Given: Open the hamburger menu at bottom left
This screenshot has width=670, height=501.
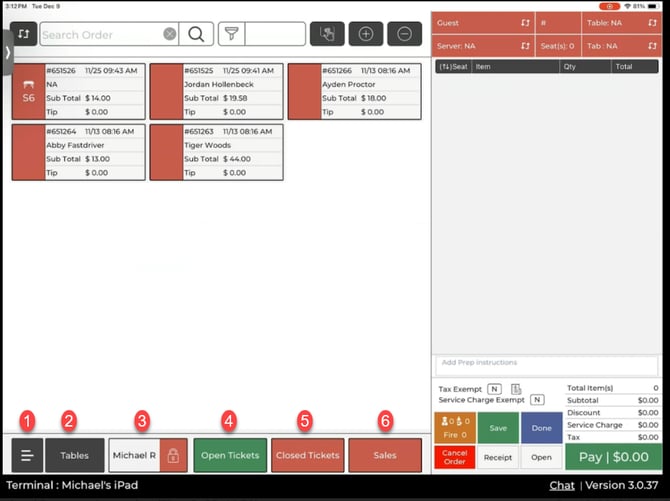Looking at the screenshot, I should click(x=27, y=455).
